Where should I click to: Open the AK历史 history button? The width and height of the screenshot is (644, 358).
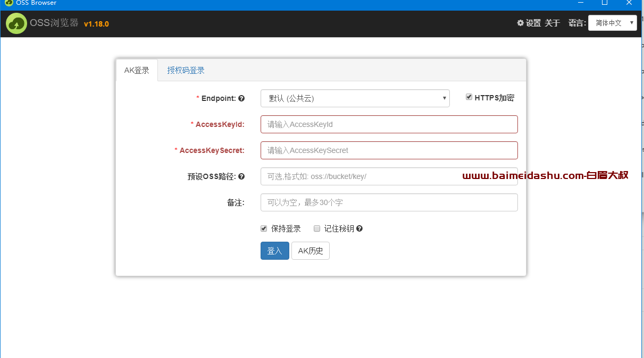tap(311, 251)
